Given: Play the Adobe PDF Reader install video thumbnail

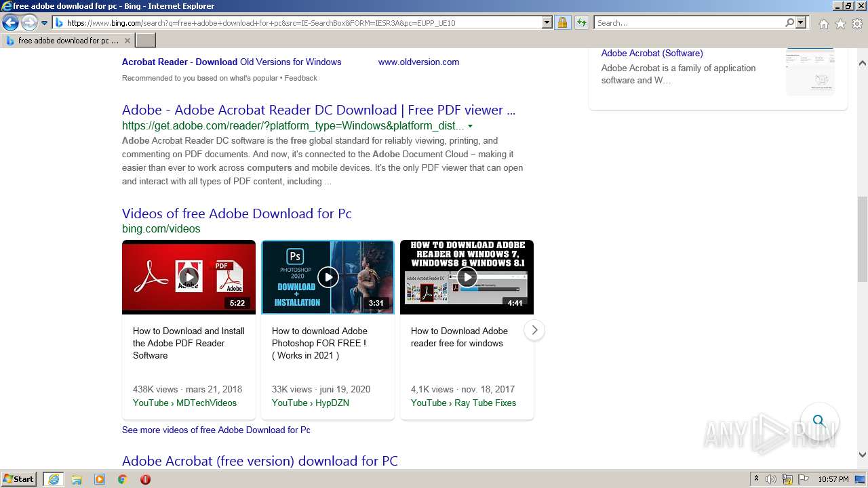Looking at the screenshot, I should pyautogui.click(x=189, y=277).
